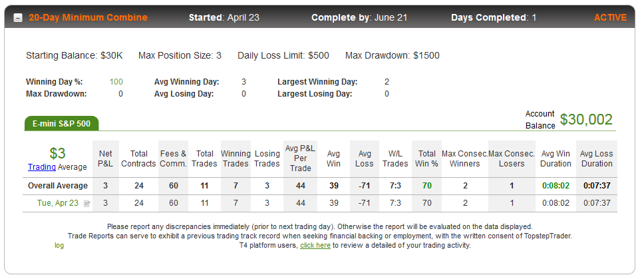Viewport: 644px width, 279px height.
Task: Click the $30,002 account balance value
Action: click(x=586, y=119)
